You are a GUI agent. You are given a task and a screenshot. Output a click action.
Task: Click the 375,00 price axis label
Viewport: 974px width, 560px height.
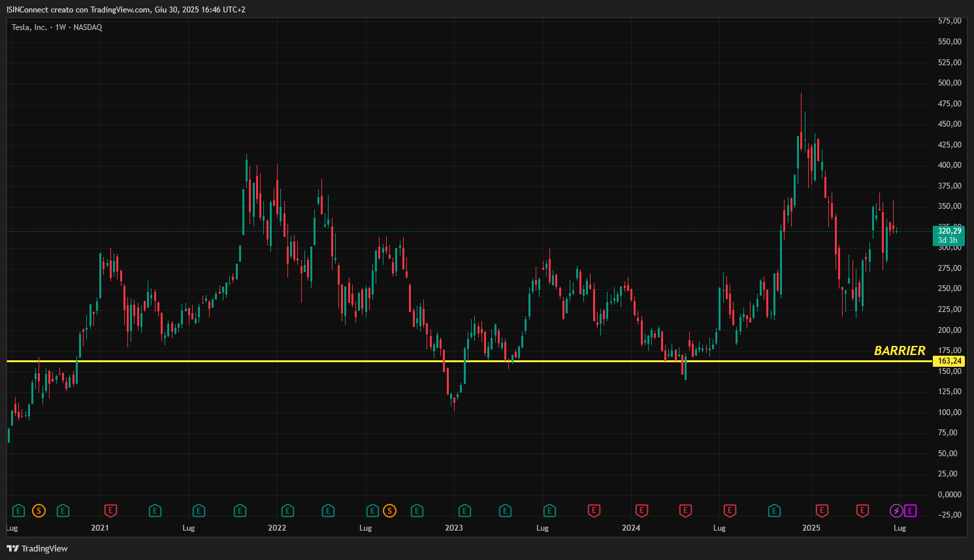(950, 186)
